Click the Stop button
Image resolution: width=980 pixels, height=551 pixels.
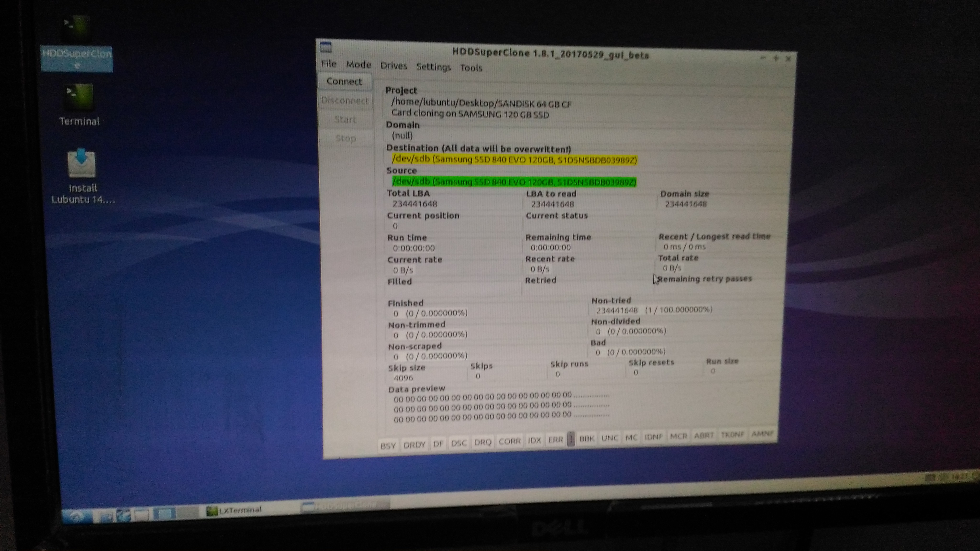point(346,138)
